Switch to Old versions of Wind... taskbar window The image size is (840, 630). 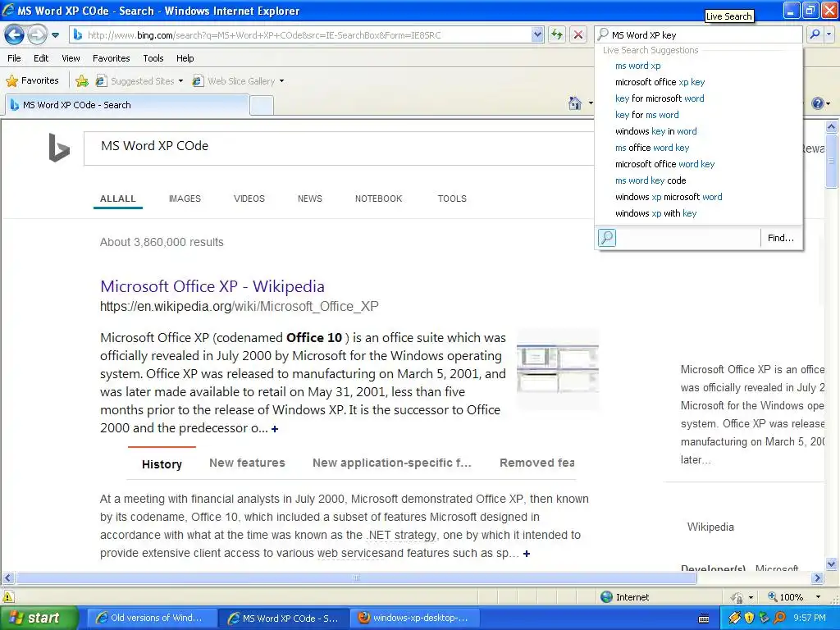pyautogui.click(x=151, y=618)
